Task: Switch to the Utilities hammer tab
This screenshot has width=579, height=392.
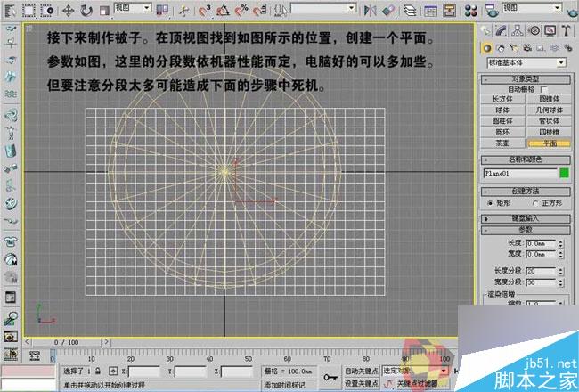Action: pos(566,30)
